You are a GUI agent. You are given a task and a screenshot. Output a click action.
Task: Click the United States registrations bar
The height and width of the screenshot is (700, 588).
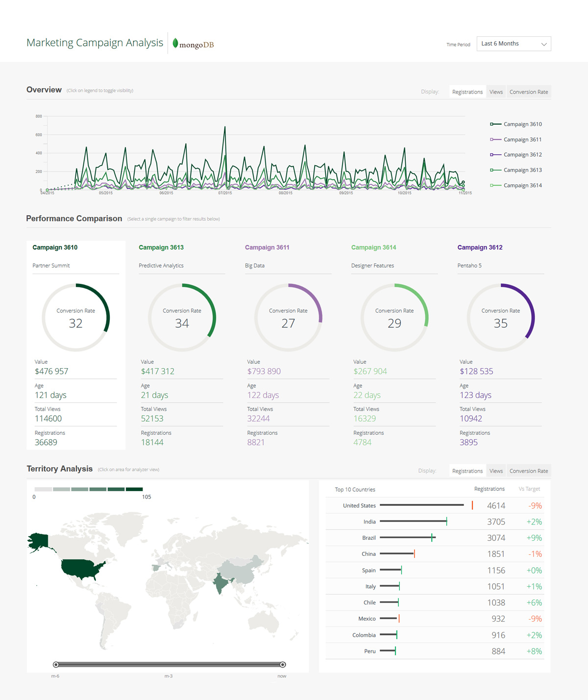[421, 505]
